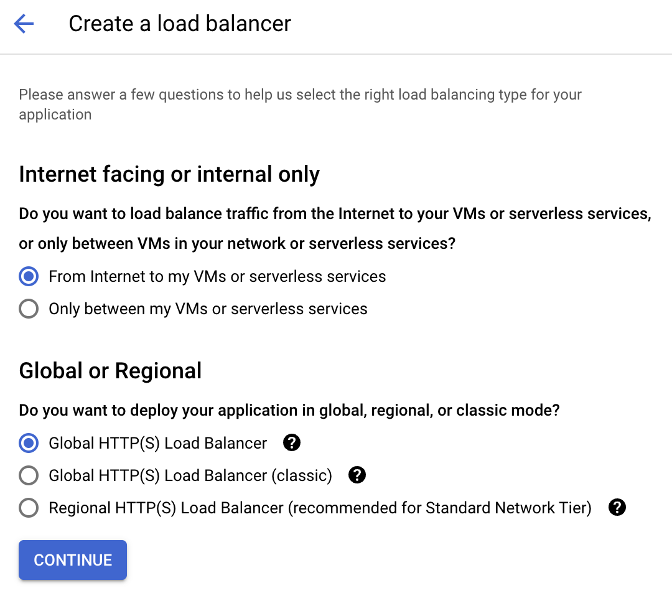Click the global, regional, or classic mode question
672x616 pixels.
click(289, 411)
